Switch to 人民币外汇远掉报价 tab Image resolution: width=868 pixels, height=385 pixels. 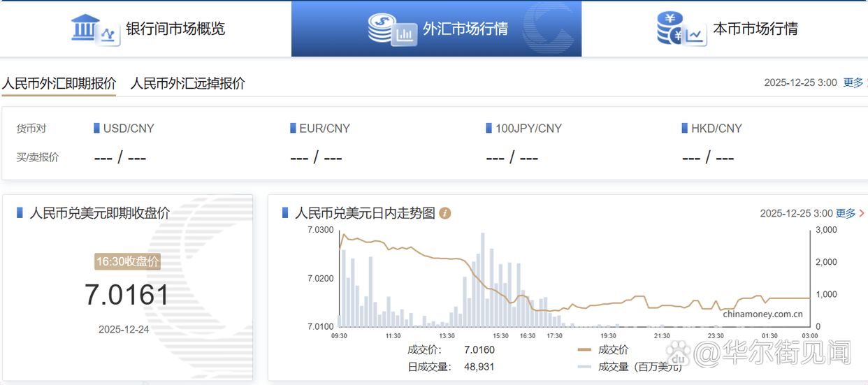(x=188, y=83)
